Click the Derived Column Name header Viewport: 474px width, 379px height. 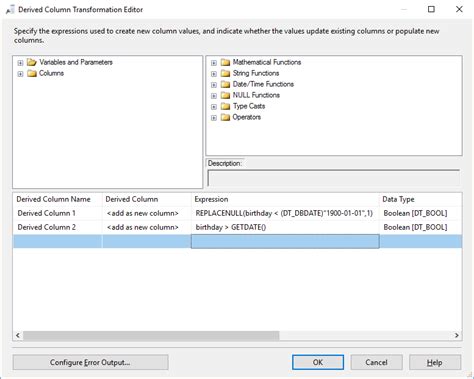(x=57, y=199)
